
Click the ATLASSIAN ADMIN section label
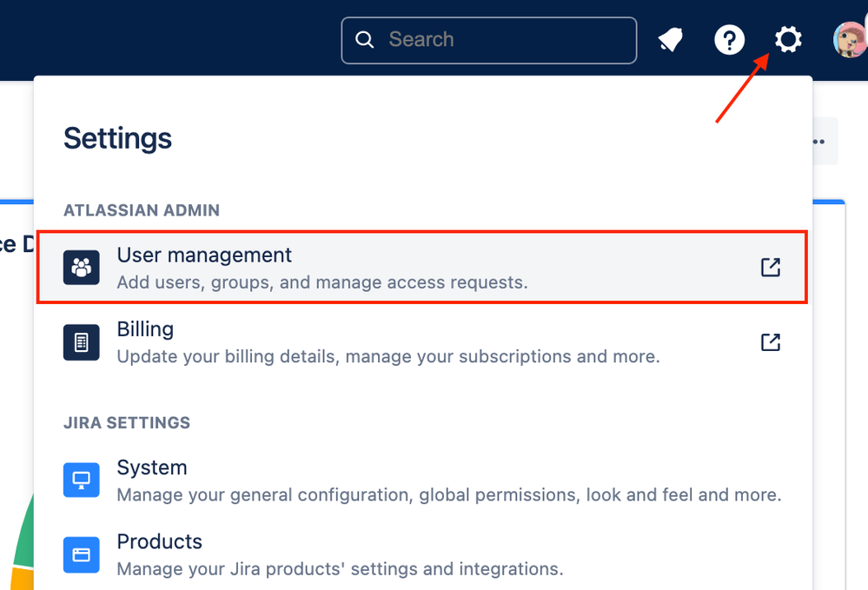142,210
